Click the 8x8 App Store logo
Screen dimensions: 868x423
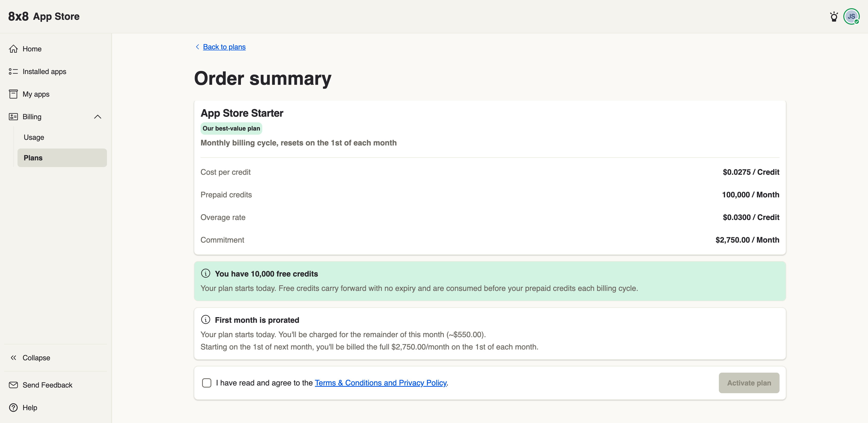click(x=44, y=16)
